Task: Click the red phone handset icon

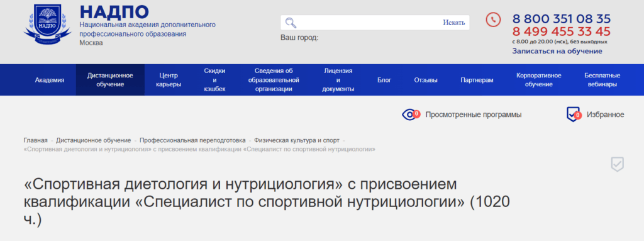Action: tap(493, 20)
